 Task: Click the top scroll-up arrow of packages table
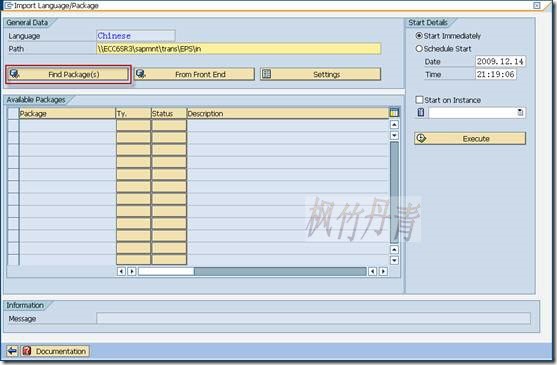pos(394,125)
